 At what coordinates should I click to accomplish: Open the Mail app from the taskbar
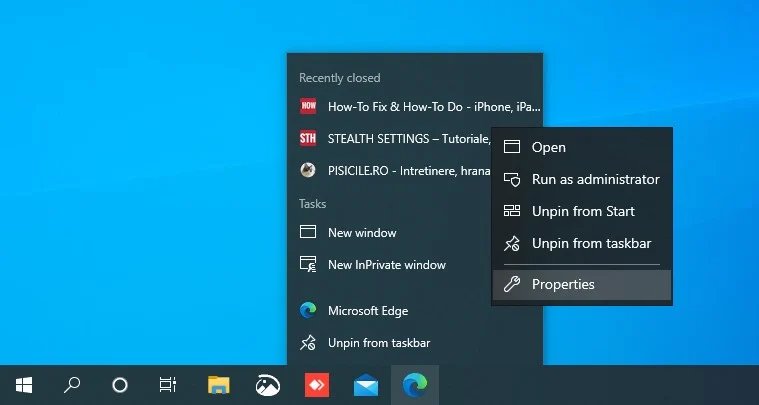[366, 385]
